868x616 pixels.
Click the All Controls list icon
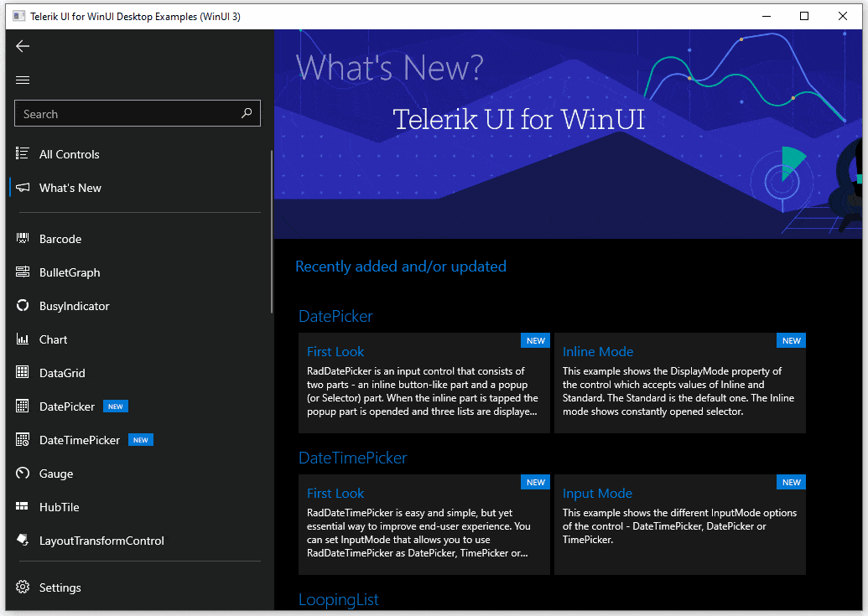click(x=22, y=153)
